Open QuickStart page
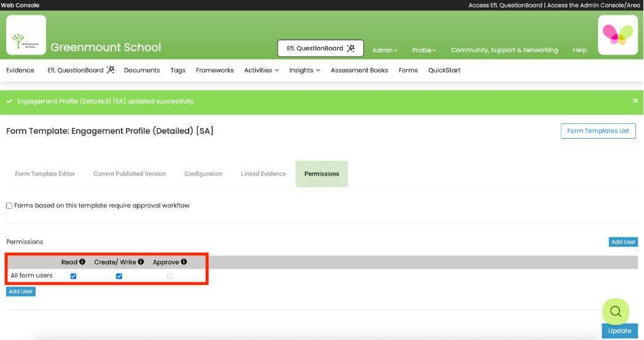Viewport: 644px width, 340px height. coord(444,70)
